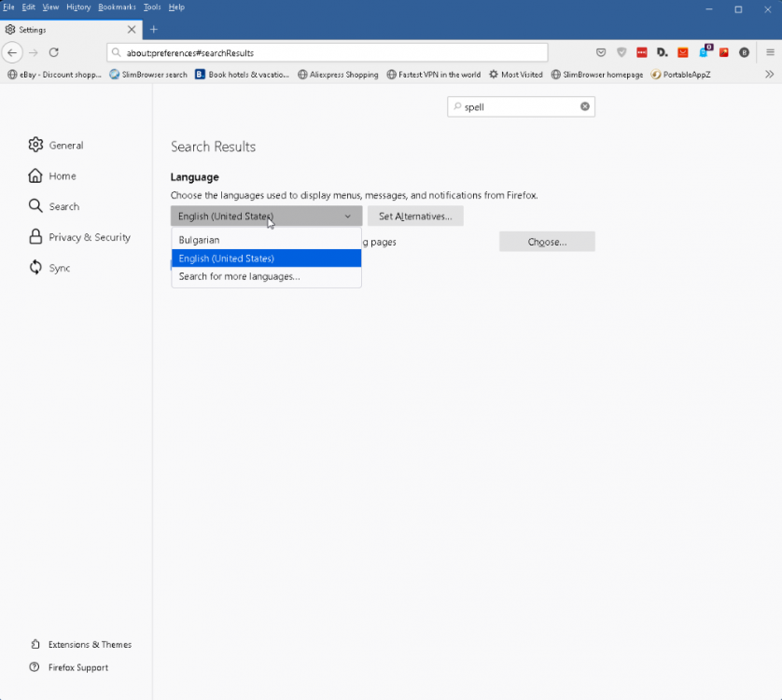Click the Choose... button
This screenshot has height=700, width=782.
pos(547,242)
